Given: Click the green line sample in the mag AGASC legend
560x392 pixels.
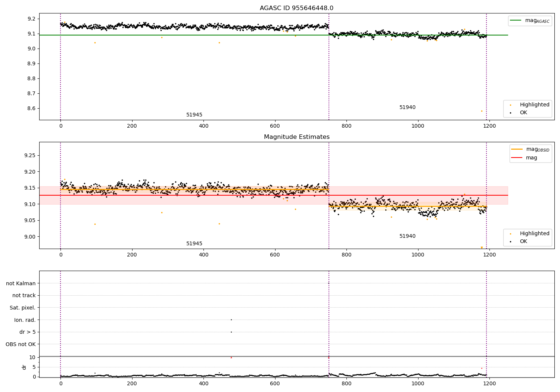Looking at the screenshot, I should tap(516, 21).
